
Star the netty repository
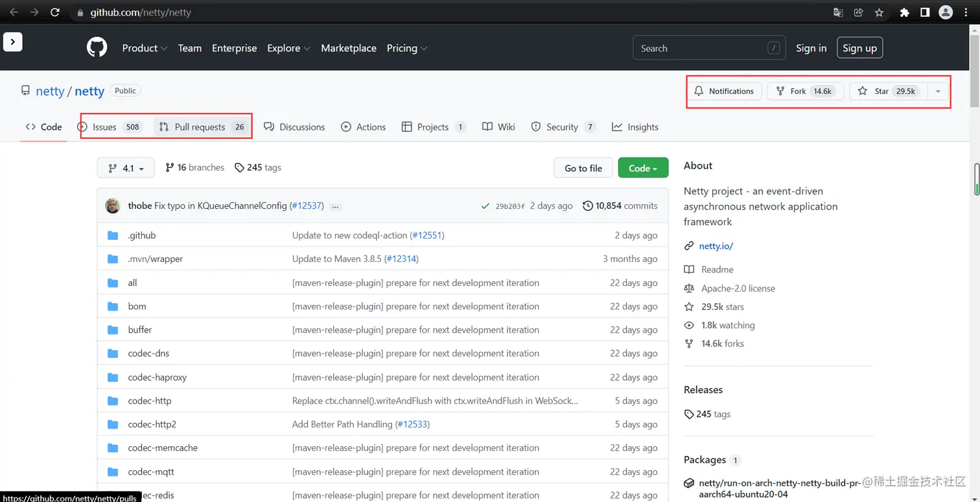[889, 91]
